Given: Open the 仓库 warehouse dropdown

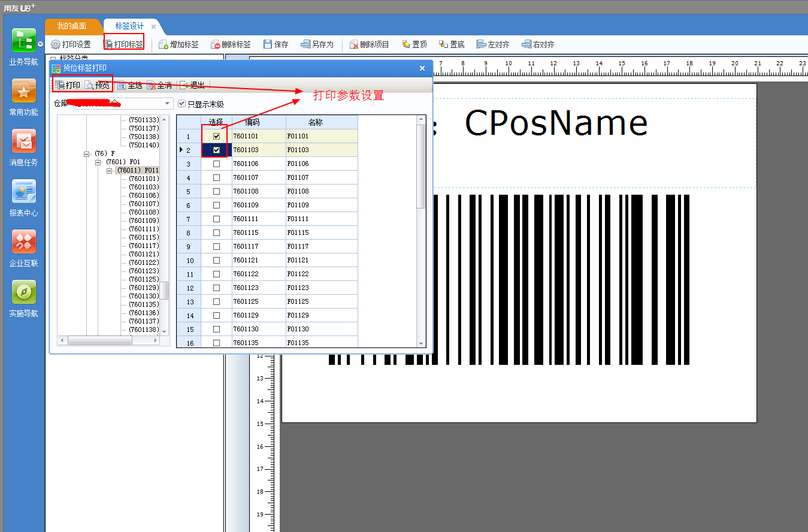Looking at the screenshot, I should click(167, 104).
